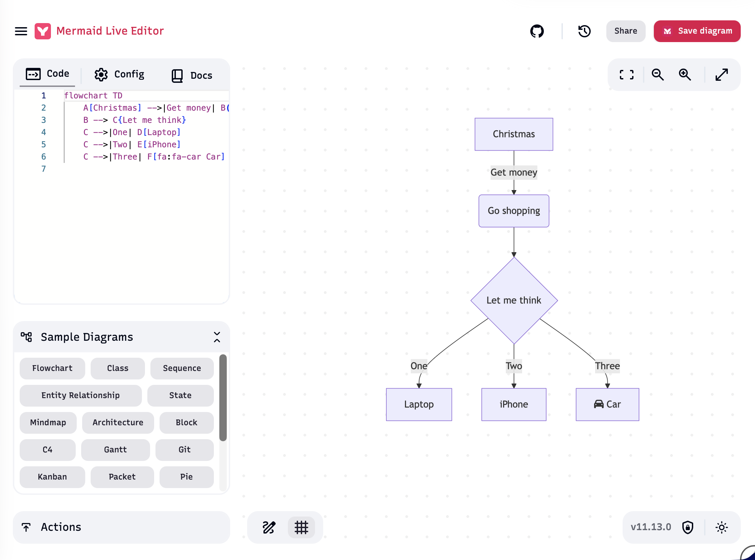This screenshot has height=560, width=755.
Task: Click the Christmas node
Action: click(x=514, y=134)
